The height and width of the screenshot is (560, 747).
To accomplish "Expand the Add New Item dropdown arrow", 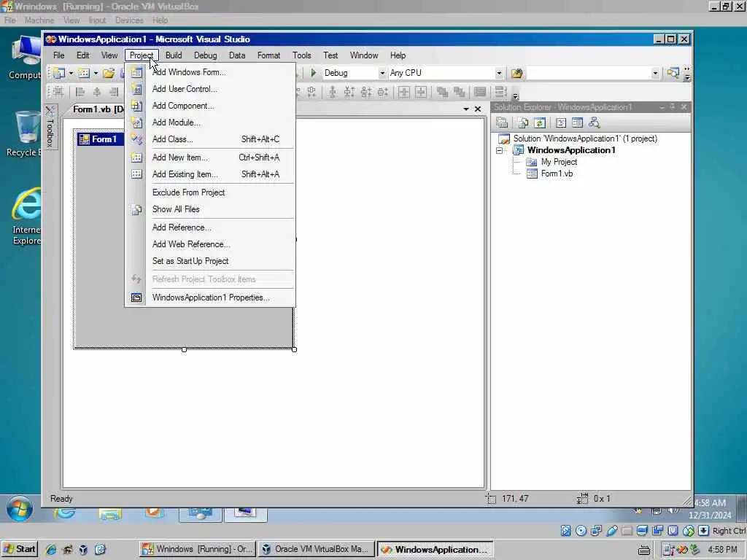I will [96, 73].
